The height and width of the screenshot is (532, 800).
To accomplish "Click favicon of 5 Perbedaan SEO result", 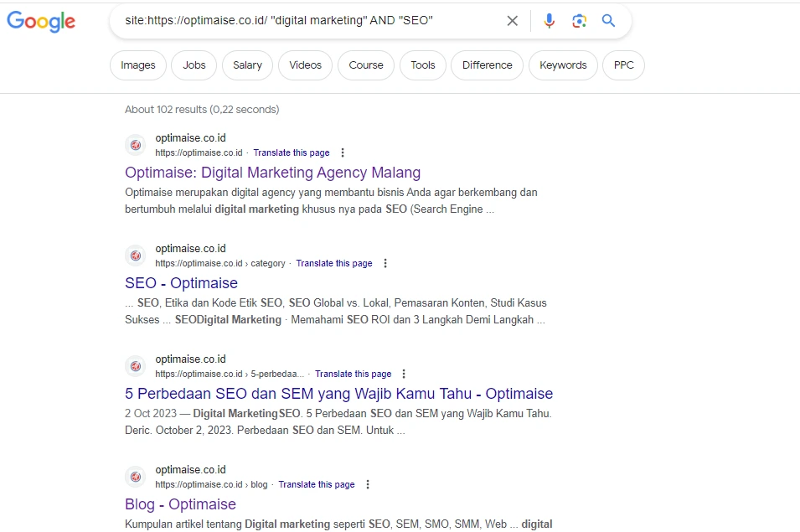I will [x=136, y=367].
